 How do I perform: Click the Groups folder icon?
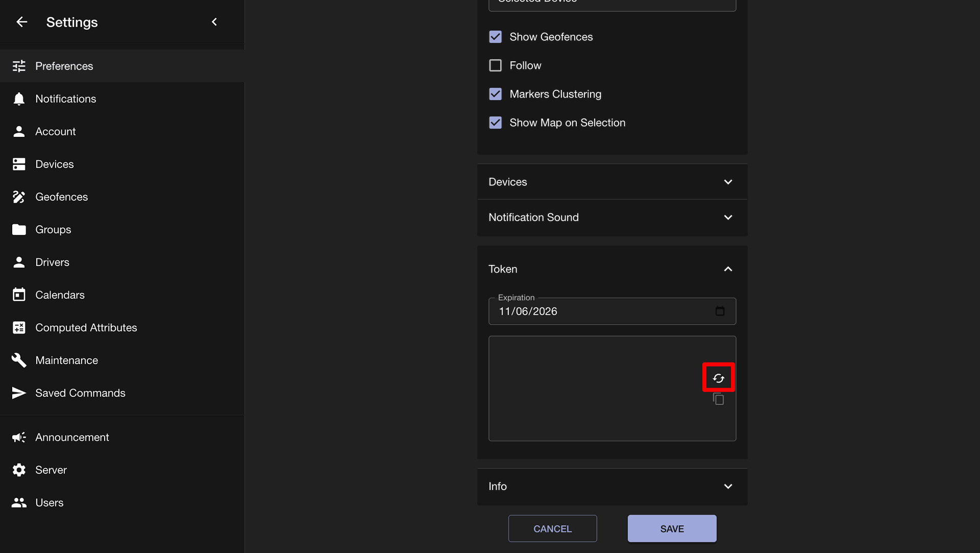(19, 229)
